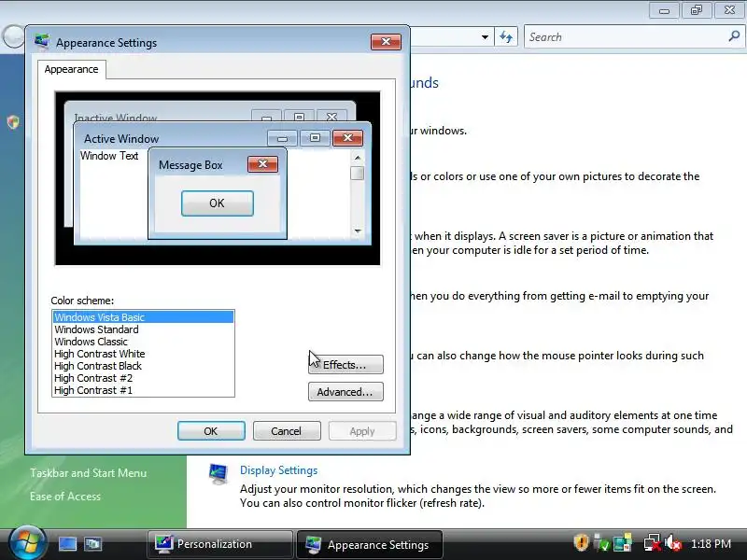This screenshot has width=747, height=560.
Task: Switch to the Appearance tab
Action: (x=72, y=69)
